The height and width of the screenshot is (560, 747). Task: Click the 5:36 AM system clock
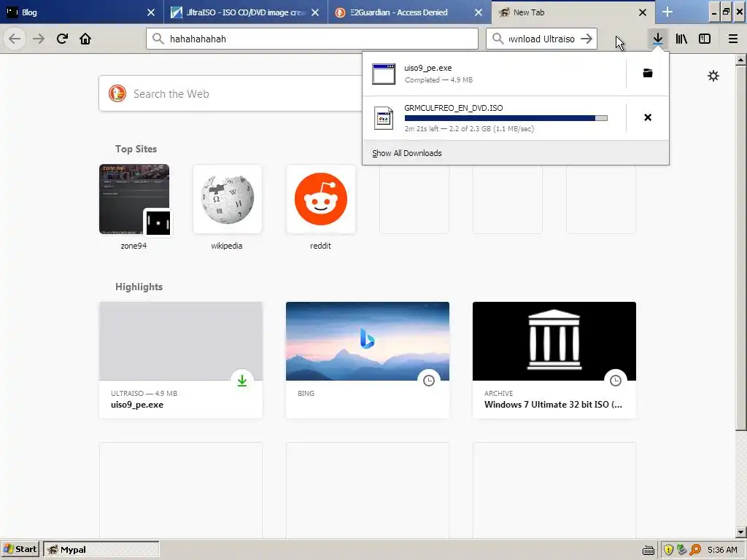(x=722, y=550)
